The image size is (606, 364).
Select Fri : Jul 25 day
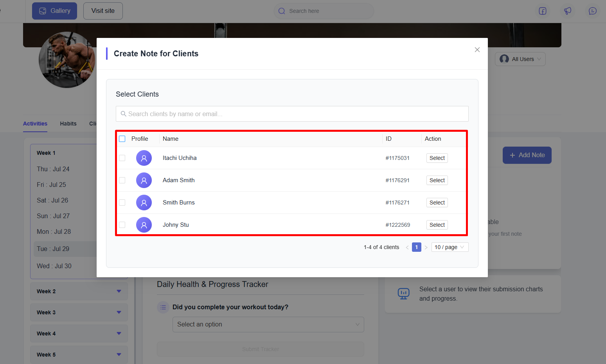pos(51,185)
